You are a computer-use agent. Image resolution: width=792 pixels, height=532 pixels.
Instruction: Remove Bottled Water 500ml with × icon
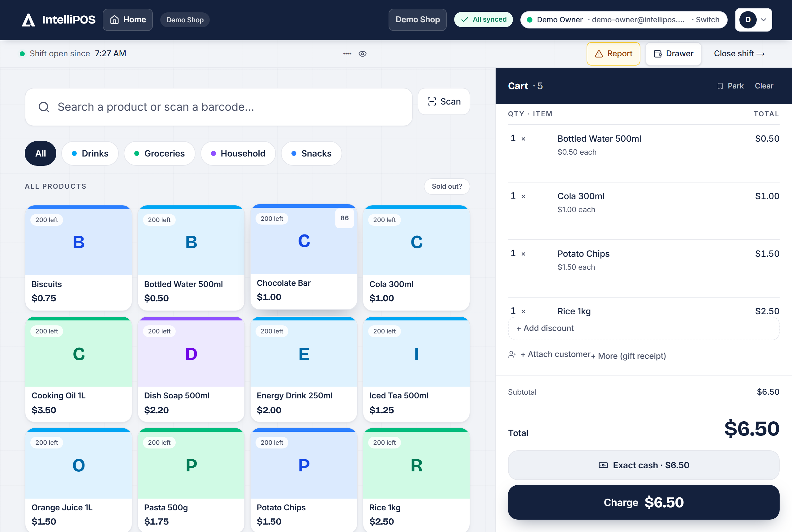pyautogui.click(x=523, y=139)
